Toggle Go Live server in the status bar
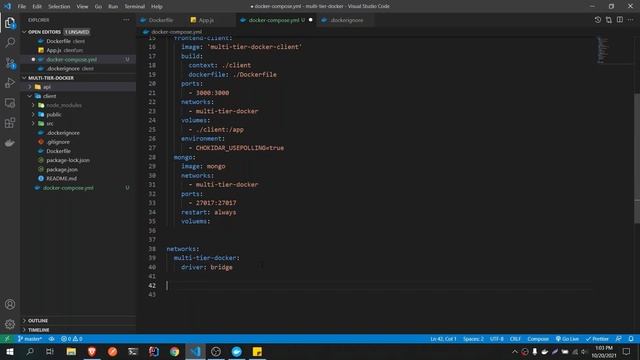This screenshot has width=640, height=360. point(567,339)
